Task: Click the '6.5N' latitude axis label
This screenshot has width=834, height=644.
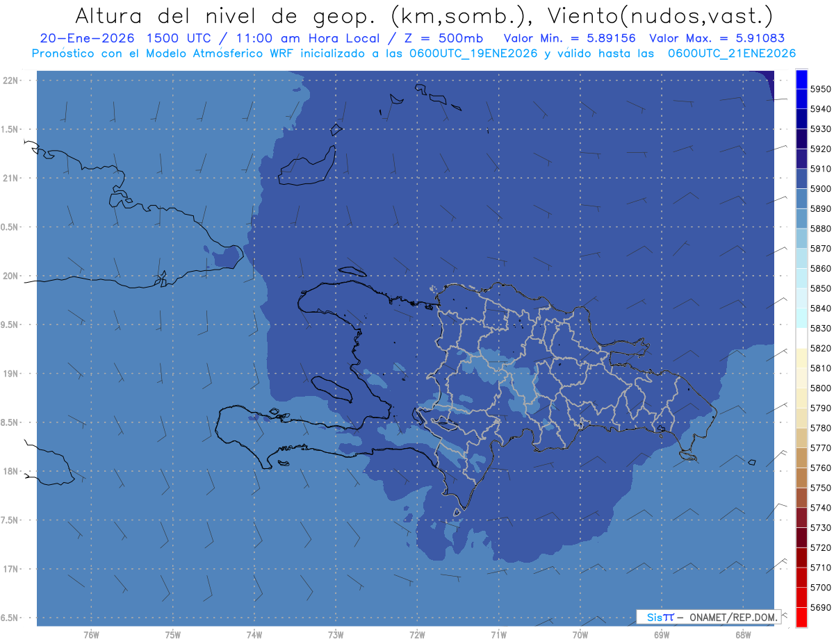Action: 10,618
